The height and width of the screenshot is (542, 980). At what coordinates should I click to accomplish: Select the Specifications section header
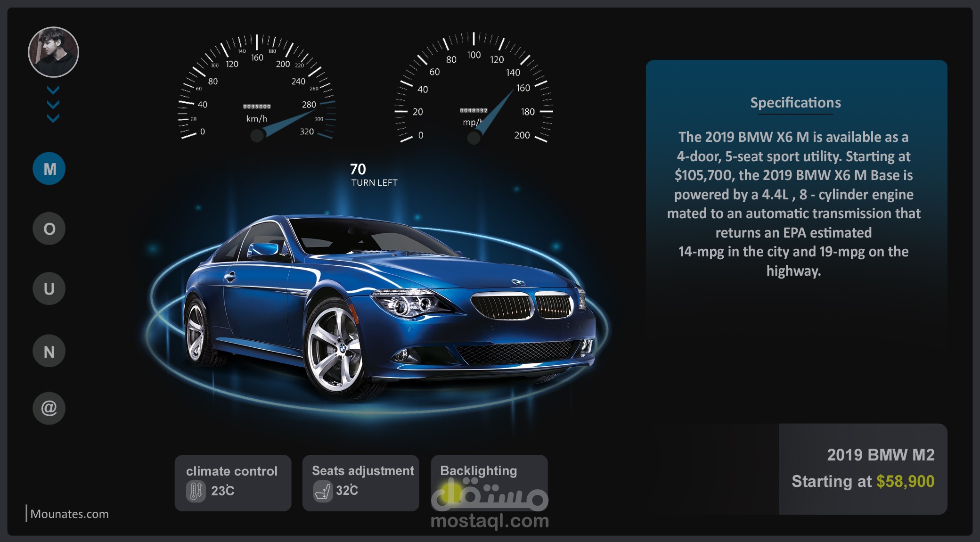[x=796, y=103]
